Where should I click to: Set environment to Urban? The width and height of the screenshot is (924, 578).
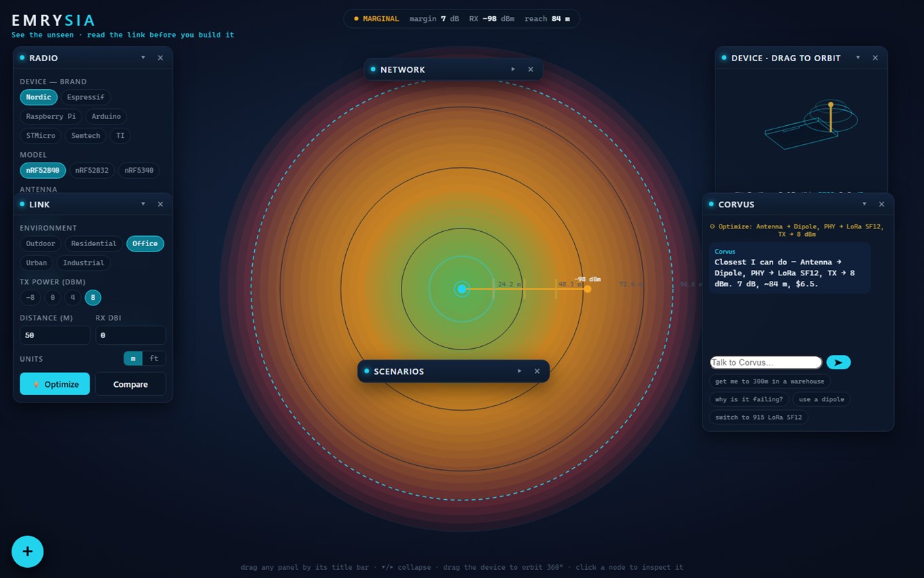click(x=37, y=262)
